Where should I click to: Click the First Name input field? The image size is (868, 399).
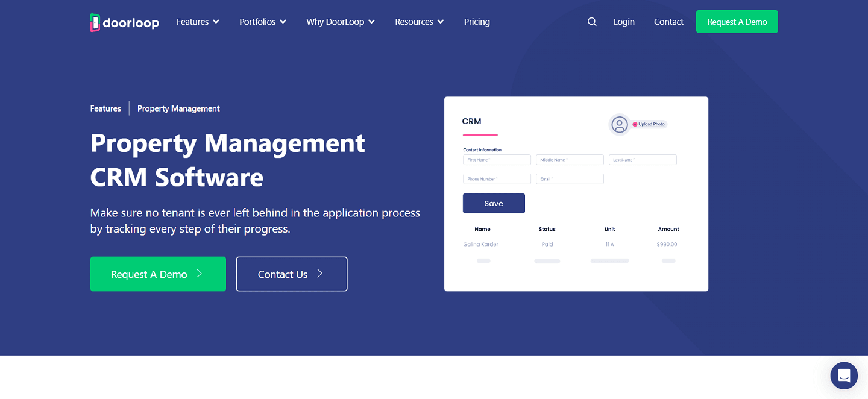pos(497,160)
